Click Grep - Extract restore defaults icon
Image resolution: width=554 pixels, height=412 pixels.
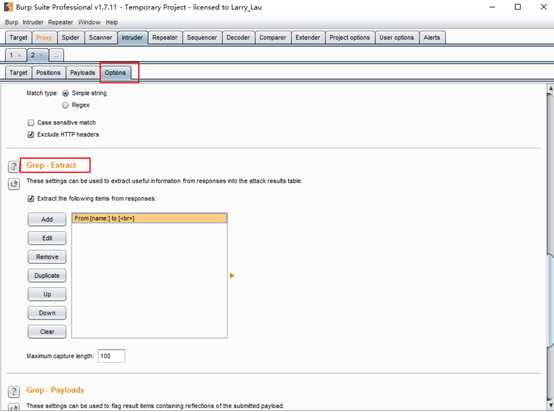click(x=14, y=184)
